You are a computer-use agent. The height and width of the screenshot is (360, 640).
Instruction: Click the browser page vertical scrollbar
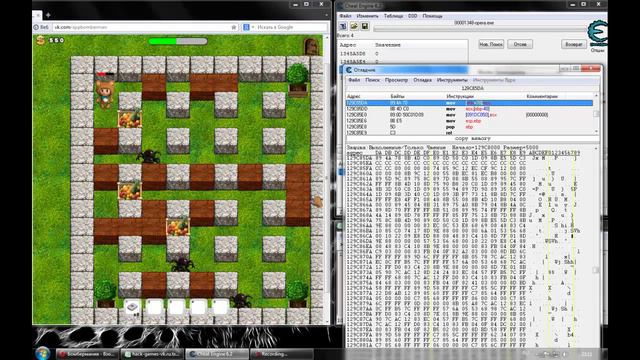[x=326, y=180]
